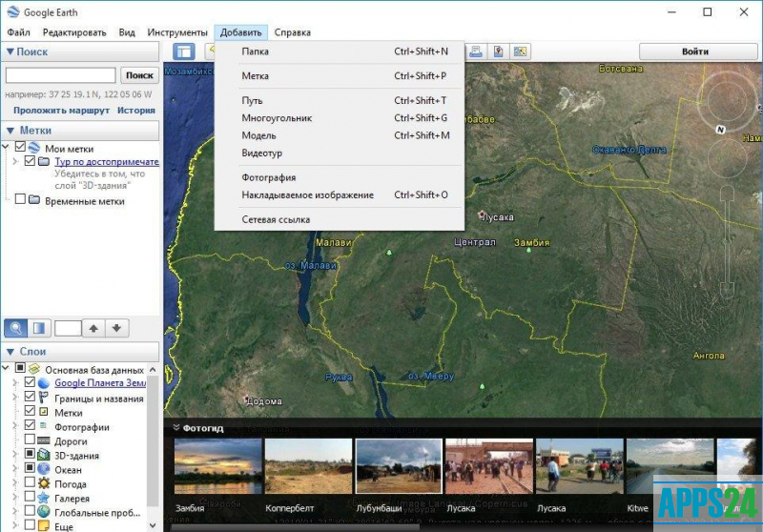Image resolution: width=763 pixels, height=532 pixels.
Task: Click the Roads layer icon
Action: [x=44, y=440]
